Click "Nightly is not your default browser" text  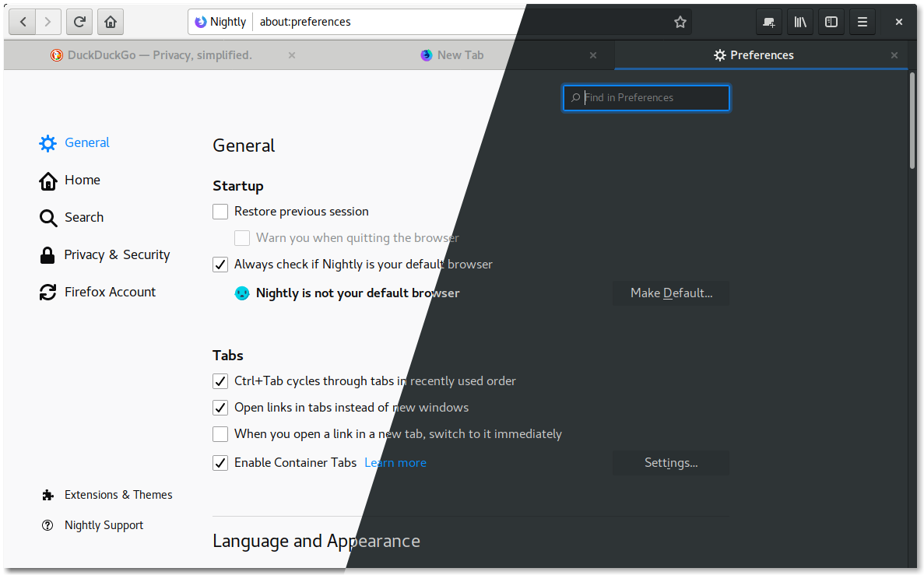358,293
